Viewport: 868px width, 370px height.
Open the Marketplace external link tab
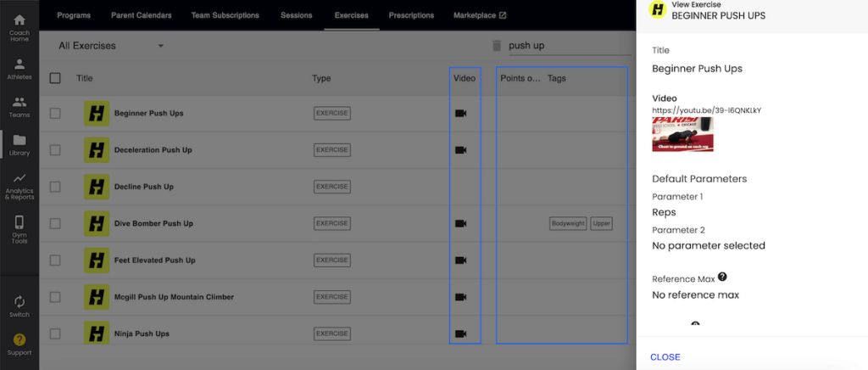480,15
